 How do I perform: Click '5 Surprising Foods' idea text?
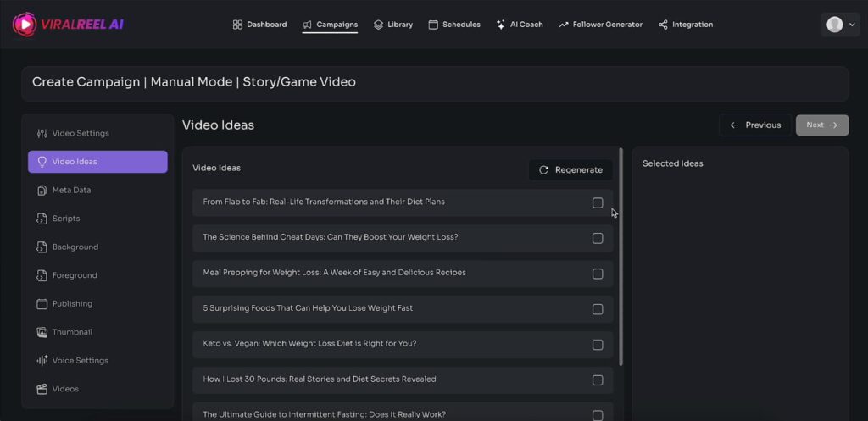point(308,308)
